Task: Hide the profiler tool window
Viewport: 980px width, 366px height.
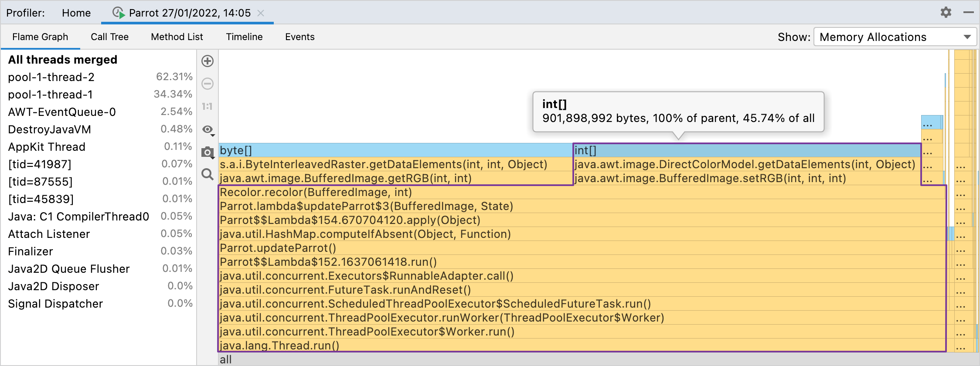Action: 968,12
